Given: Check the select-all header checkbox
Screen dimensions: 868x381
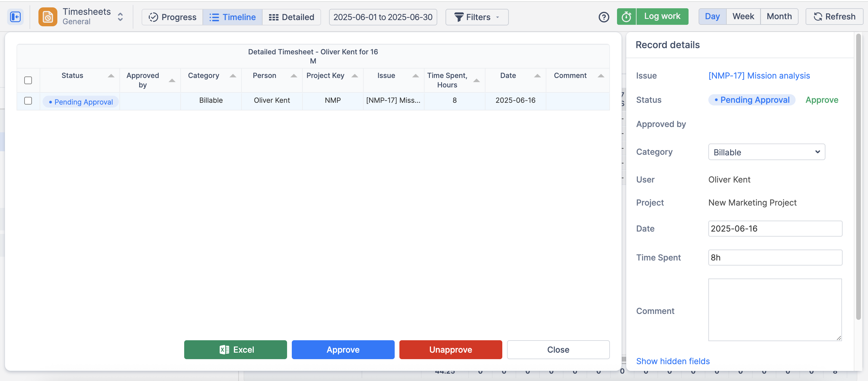Looking at the screenshot, I should coord(28,80).
